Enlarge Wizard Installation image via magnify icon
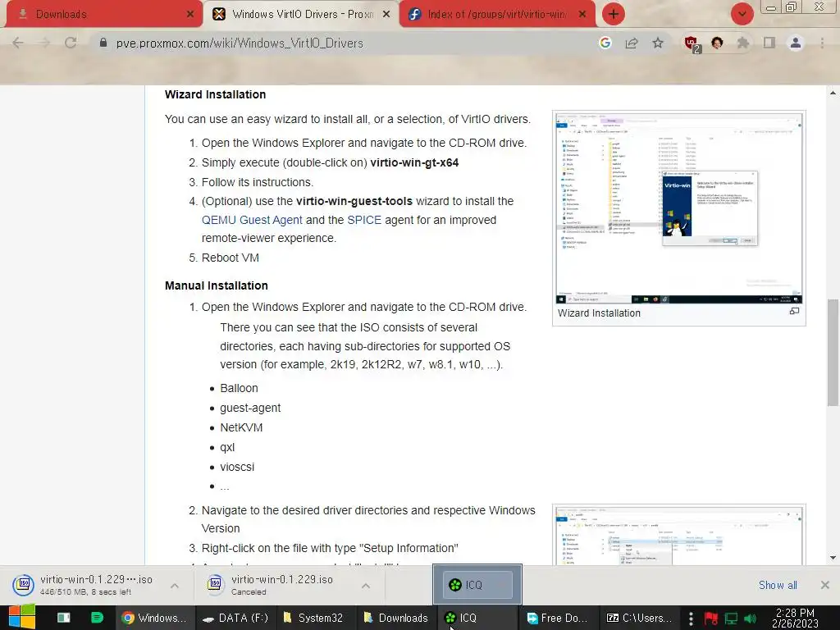Image resolution: width=840 pixels, height=630 pixels. (794, 311)
